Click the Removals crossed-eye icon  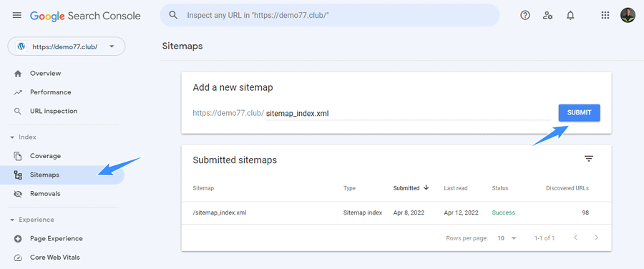pos(18,194)
